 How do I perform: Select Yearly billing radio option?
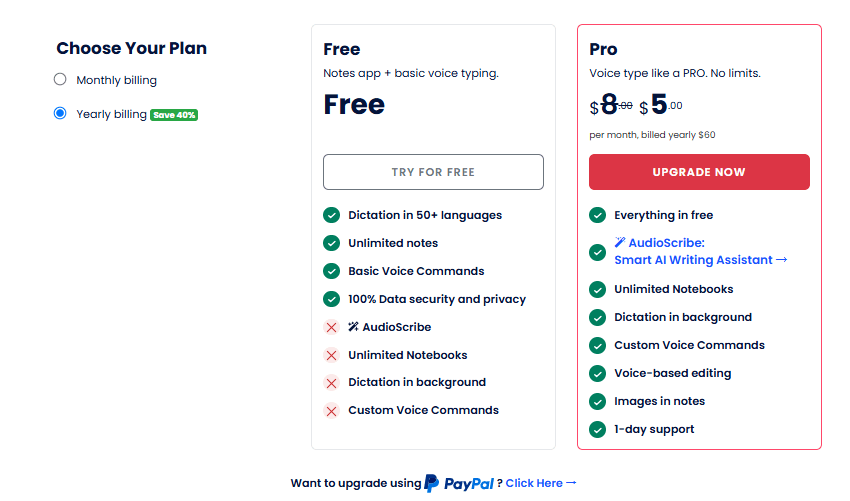[x=60, y=114]
